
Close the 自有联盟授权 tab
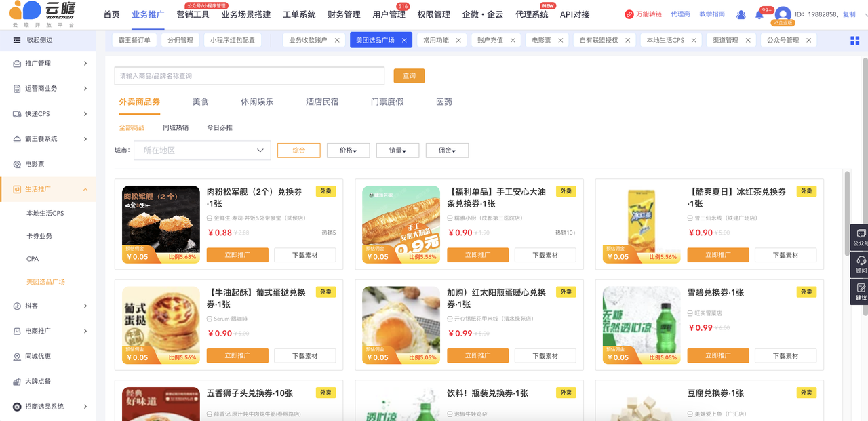(x=628, y=41)
